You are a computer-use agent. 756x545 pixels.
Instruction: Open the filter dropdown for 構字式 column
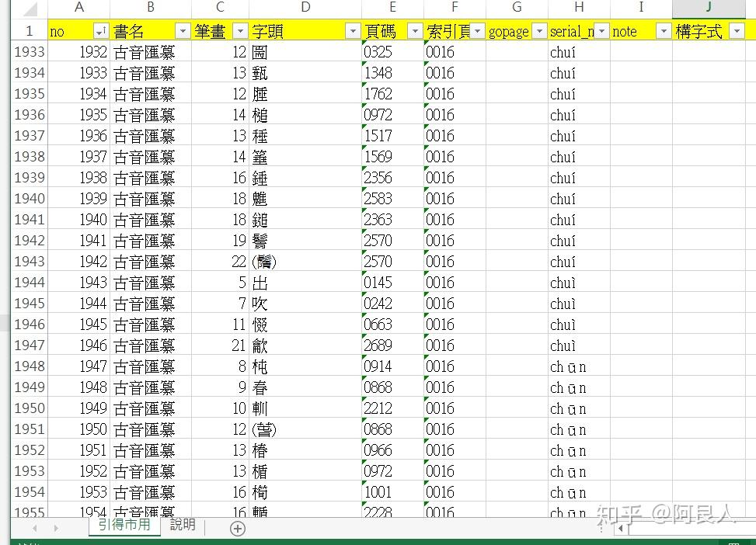pos(737,31)
